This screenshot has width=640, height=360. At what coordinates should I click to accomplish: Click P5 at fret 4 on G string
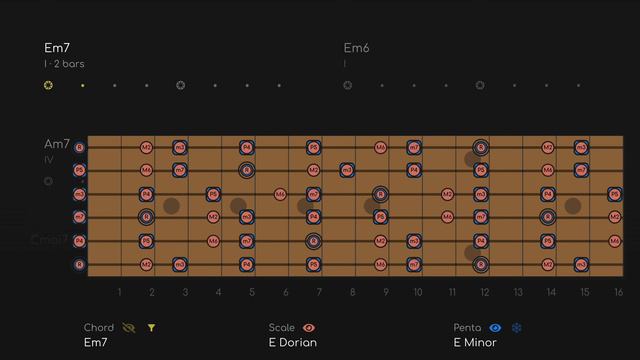pyautogui.click(x=213, y=194)
